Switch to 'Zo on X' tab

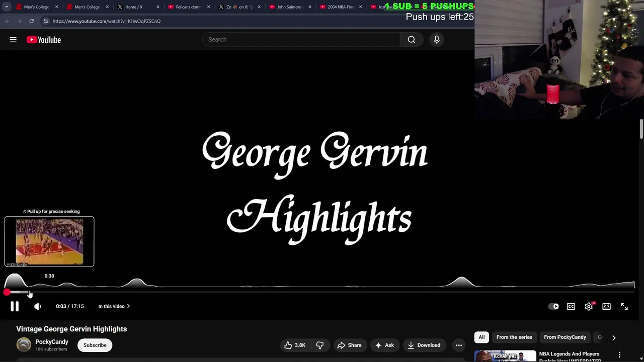pos(239,7)
